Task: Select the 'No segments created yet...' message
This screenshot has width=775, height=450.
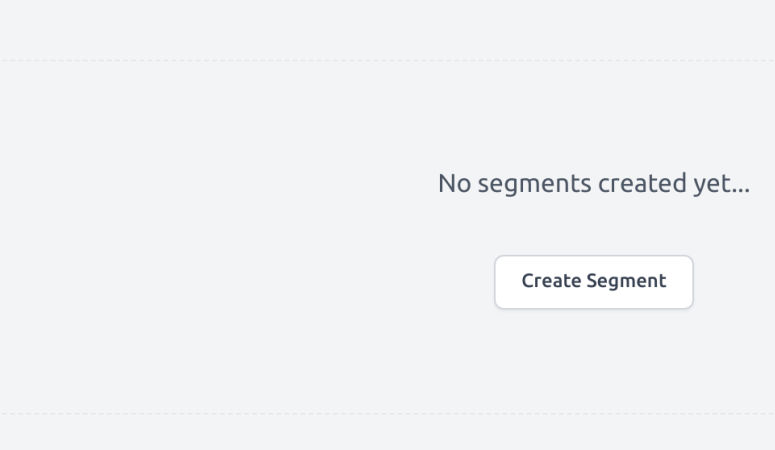Action: click(594, 183)
